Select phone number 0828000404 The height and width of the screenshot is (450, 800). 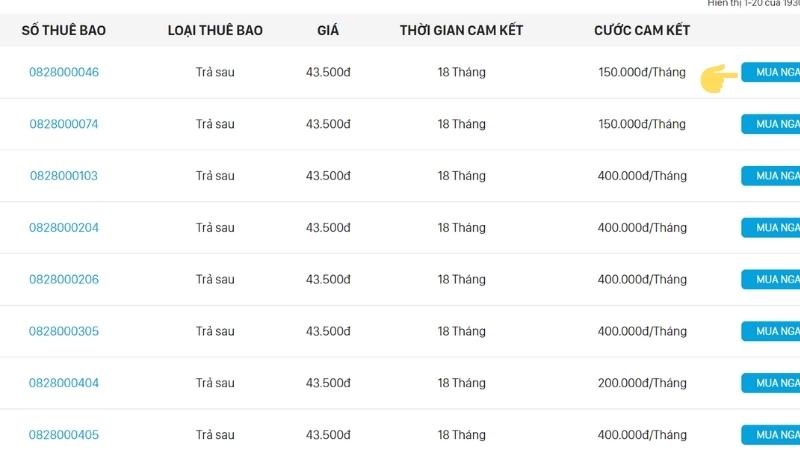click(64, 383)
